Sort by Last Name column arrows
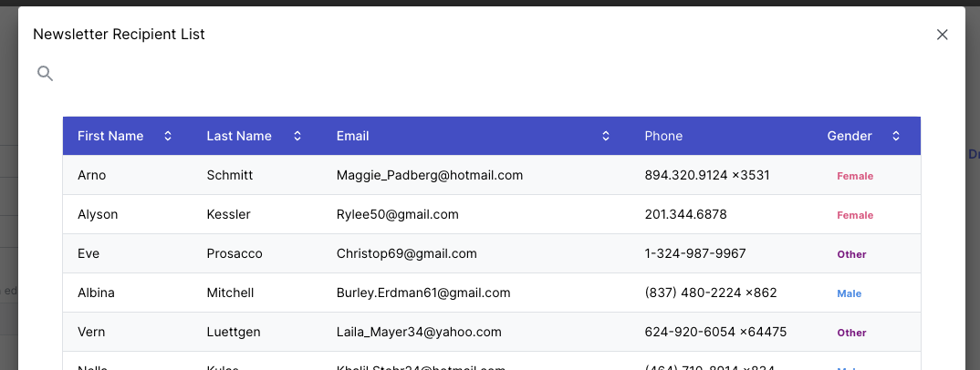 tap(297, 136)
